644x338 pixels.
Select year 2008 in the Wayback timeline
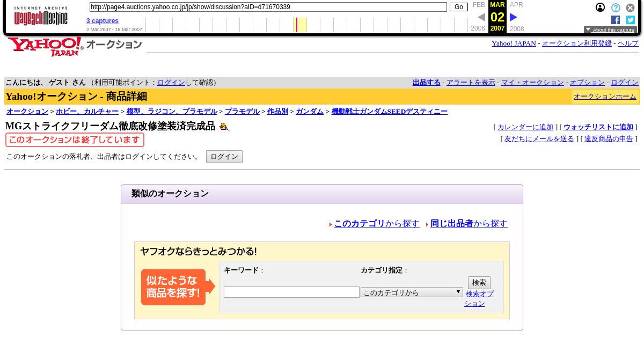pos(517,29)
